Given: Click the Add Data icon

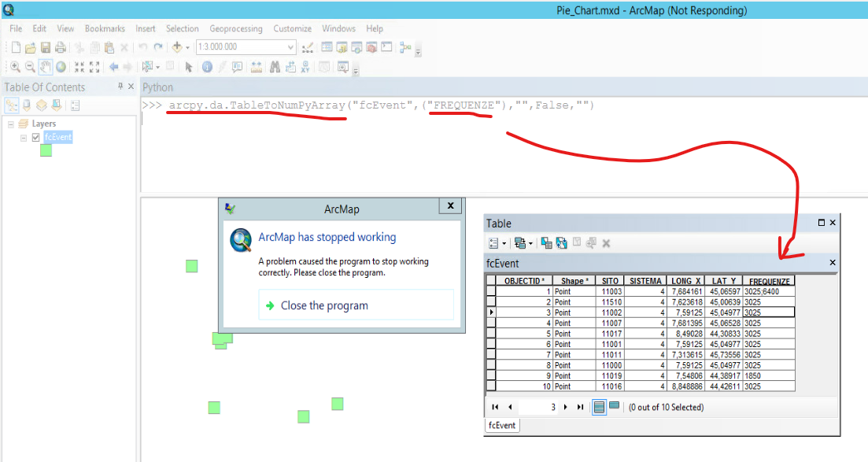Looking at the screenshot, I should tap(177, 47).
